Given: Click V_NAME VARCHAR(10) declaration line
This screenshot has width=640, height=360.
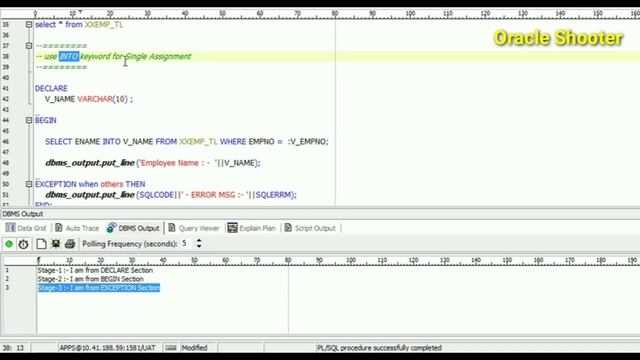Looking at the screenshot, I should [x=89, y=99].
